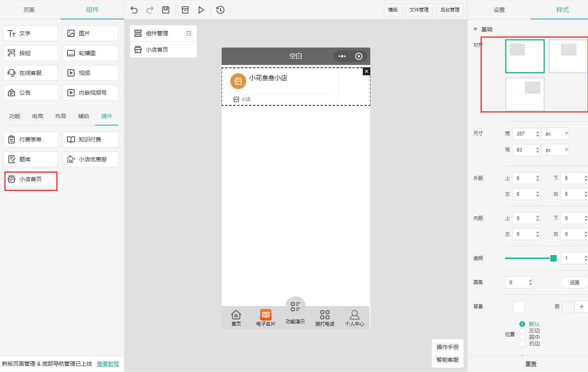The height and width of the screenshot is (372, 588).
Task: Remove the selected shop component with X
Action: (x=366, y=71)
